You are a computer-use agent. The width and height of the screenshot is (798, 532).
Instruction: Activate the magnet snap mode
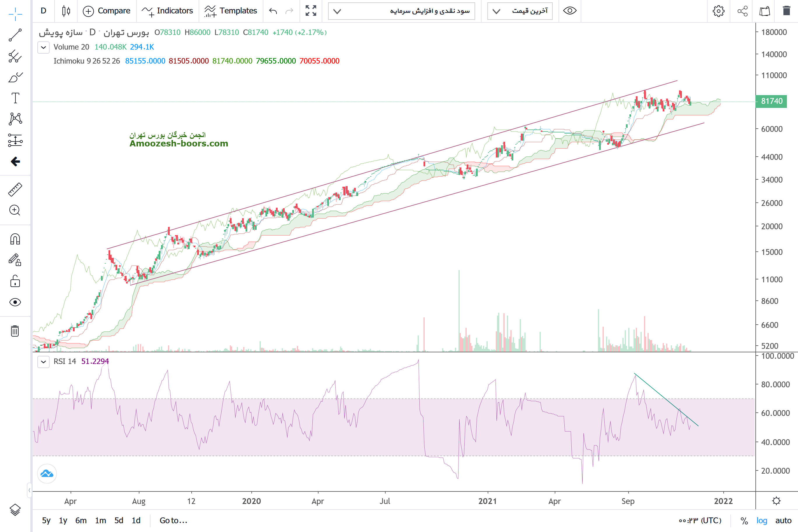click(x=15, y=239)
